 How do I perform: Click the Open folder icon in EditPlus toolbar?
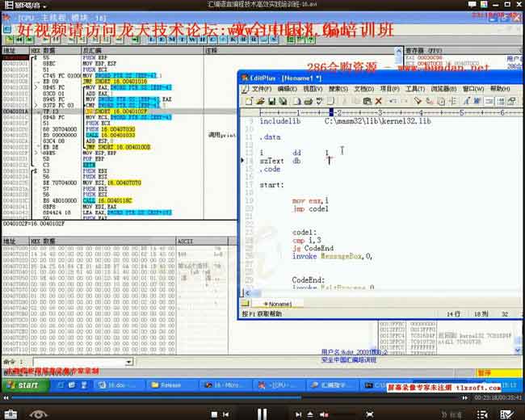(261, 101)
